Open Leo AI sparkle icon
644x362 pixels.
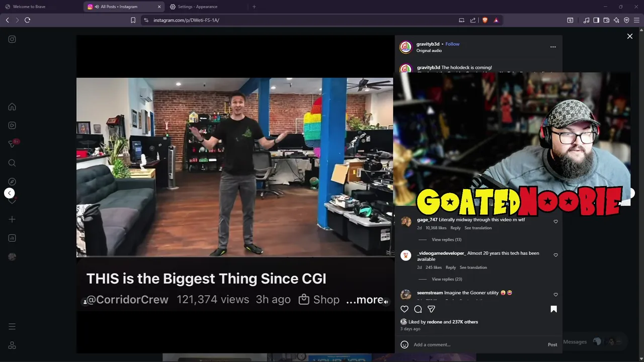pyautogui.click(x=616, y=20)
